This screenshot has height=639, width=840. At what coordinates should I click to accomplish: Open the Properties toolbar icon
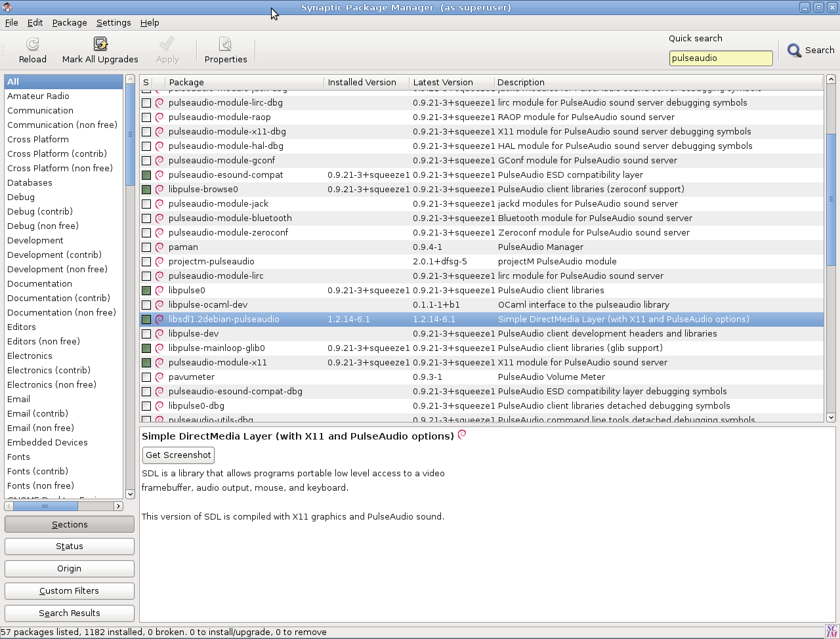click(x=225, y=44)
